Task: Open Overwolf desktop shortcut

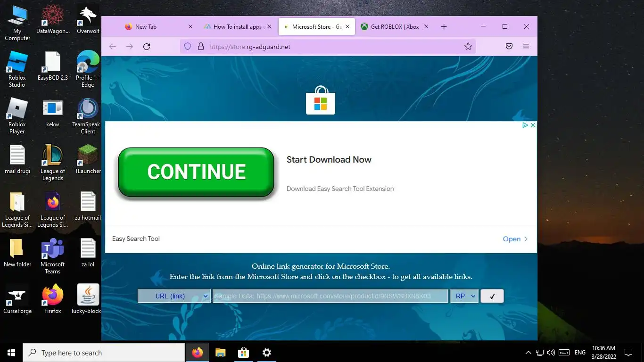Action: pos(88,20)
